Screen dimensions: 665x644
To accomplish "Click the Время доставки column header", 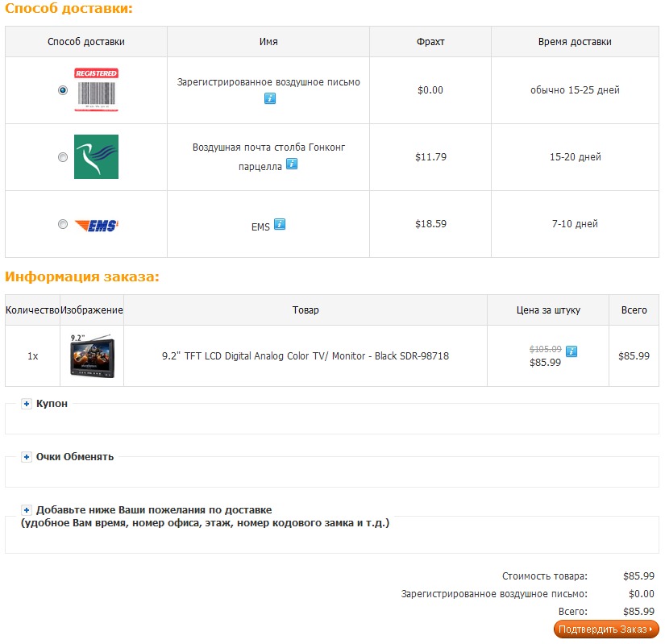I will (x=575, y=42).
